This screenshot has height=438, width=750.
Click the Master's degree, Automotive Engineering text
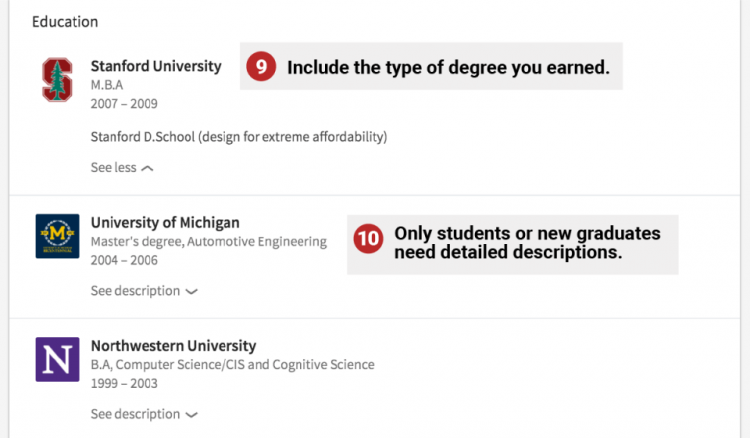pos(208,241)
